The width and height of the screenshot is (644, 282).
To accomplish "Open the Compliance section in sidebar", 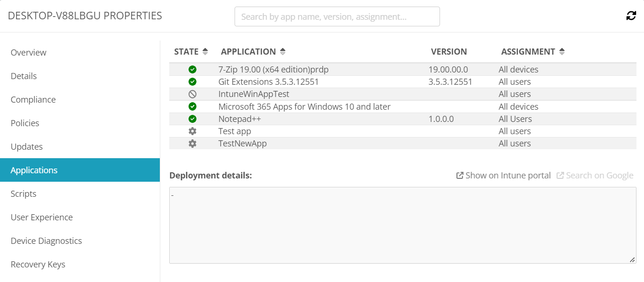I will [33, 100].
